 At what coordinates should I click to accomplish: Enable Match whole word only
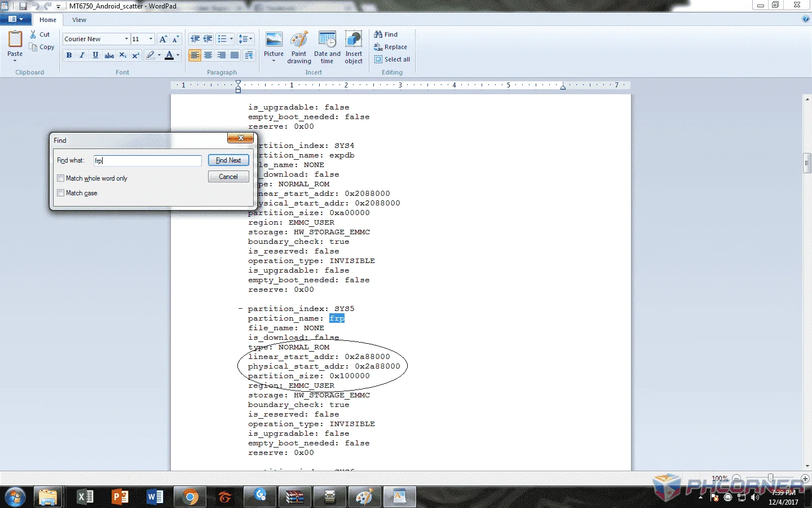coord(60,178)
